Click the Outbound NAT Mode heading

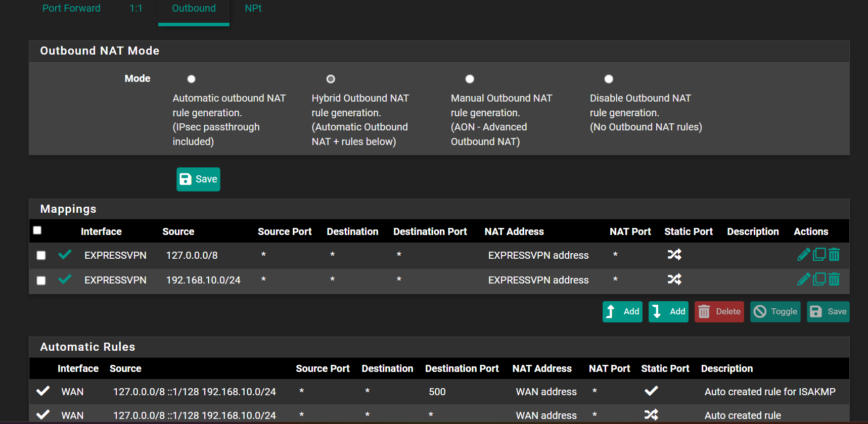(100, 51)
